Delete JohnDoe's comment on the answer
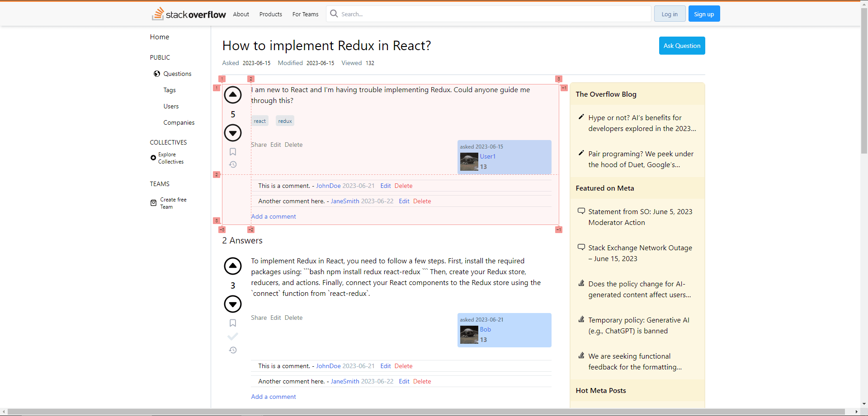 point(403,366)
